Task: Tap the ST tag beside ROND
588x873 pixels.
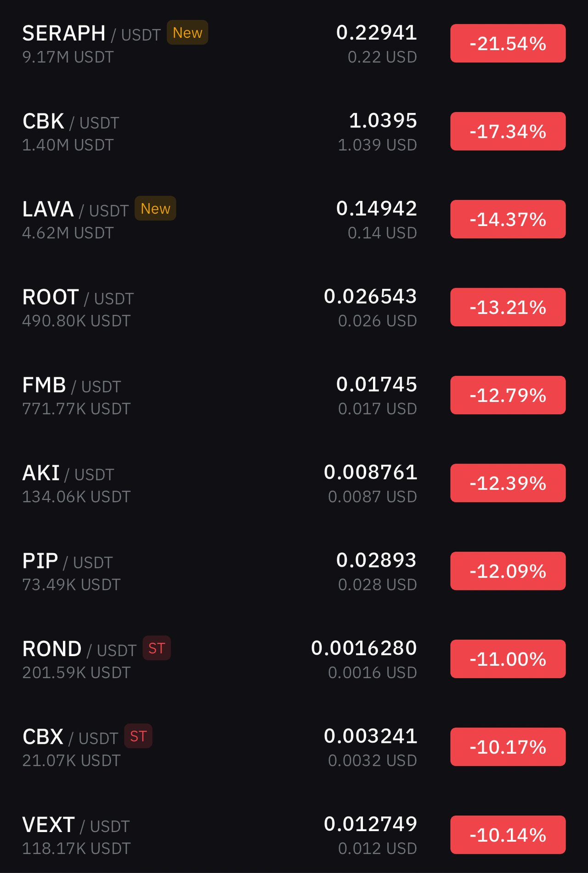Action: tap(157, 648)
